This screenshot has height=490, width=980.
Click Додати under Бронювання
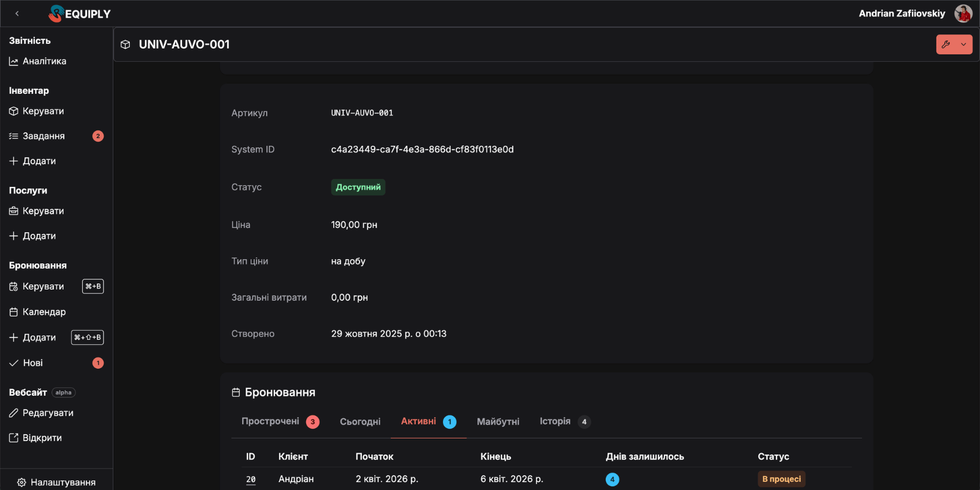coord(39,337)
